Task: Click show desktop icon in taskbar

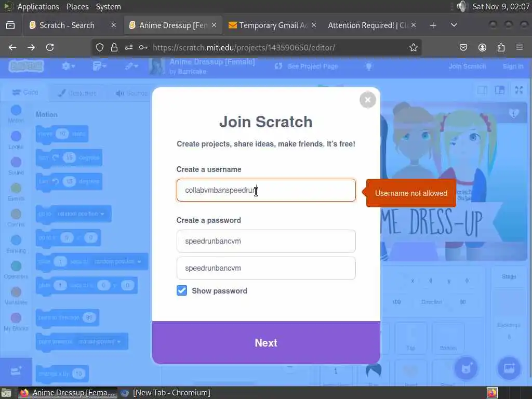Action: 6,393
